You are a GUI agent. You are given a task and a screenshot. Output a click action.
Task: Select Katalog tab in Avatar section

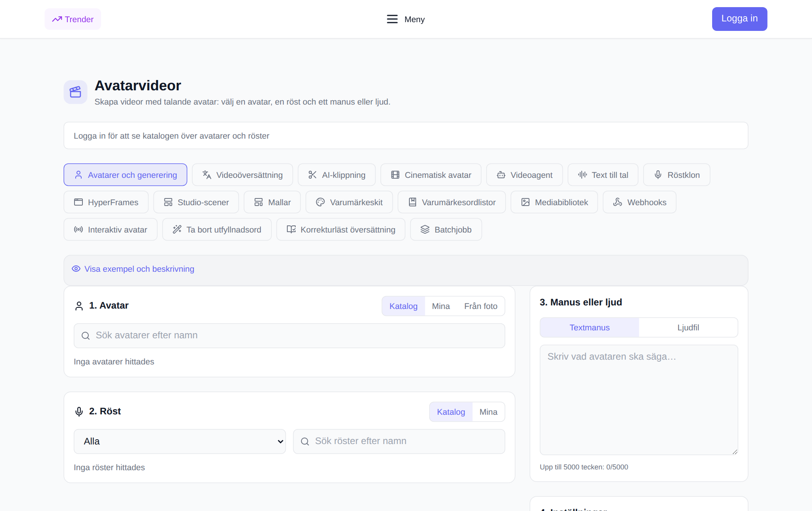point(403,306)
